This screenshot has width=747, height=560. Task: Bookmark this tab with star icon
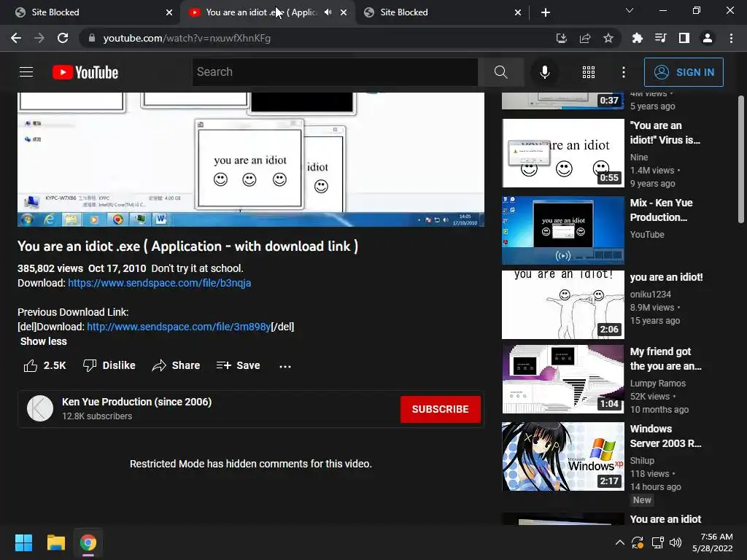pyautogui.click(x=608, y=38)
